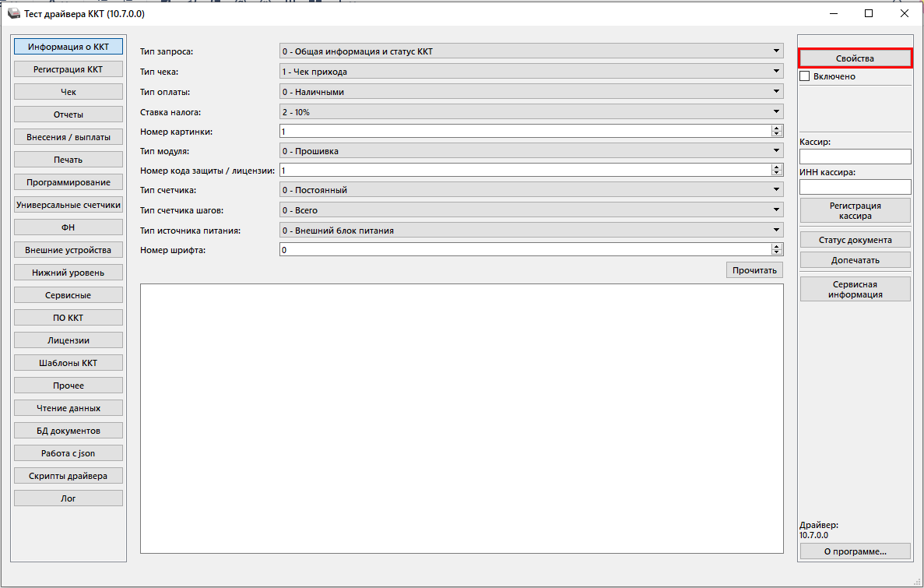Enable the Включено checkbox
This screenshot has height=588, width=924.
click(806, 76)
